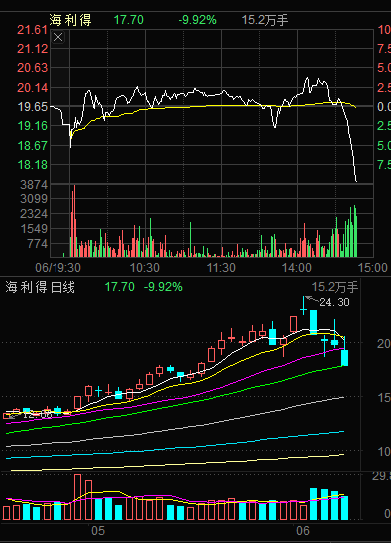Click the 19.65 previous-close axis label
The image size is (391, 543).
[x=33, y=107]
